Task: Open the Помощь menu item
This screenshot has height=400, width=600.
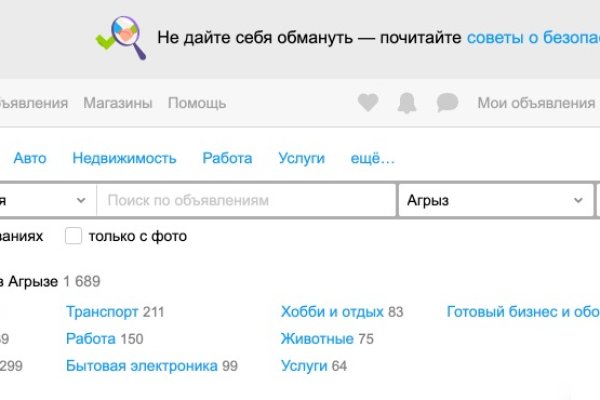Action: click(197, 103)
